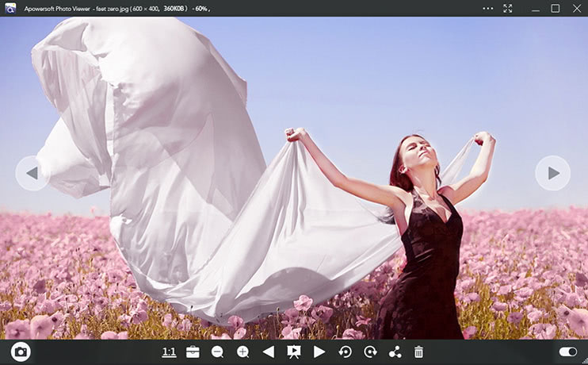Start the slideshow presentation
Screen dimensions: 588x365
pos(293,352)
